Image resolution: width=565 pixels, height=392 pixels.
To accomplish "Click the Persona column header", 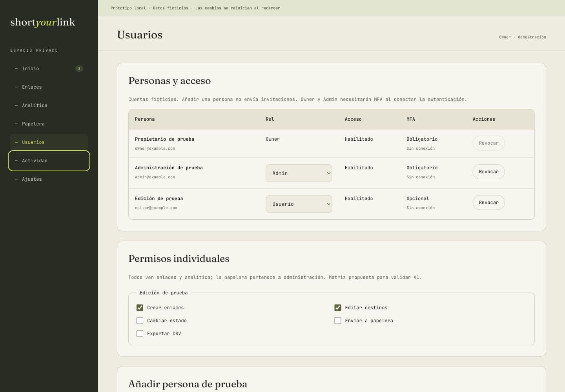I will click(x=145, y=119).
